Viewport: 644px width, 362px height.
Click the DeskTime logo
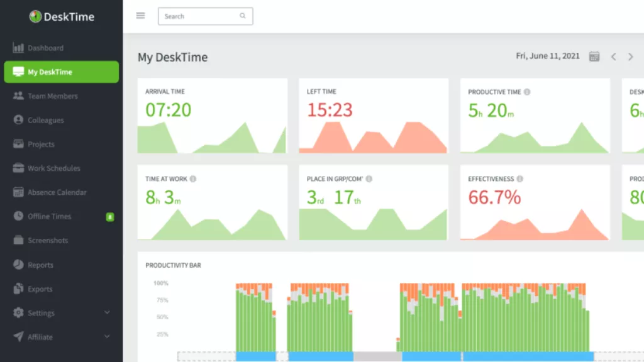click(62, 16)
